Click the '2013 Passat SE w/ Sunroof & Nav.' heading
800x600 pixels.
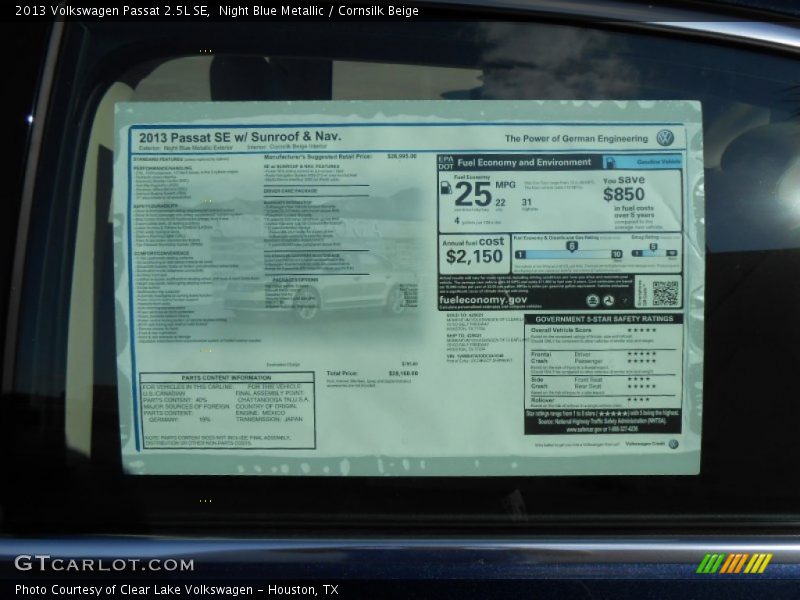coord(240,137)
